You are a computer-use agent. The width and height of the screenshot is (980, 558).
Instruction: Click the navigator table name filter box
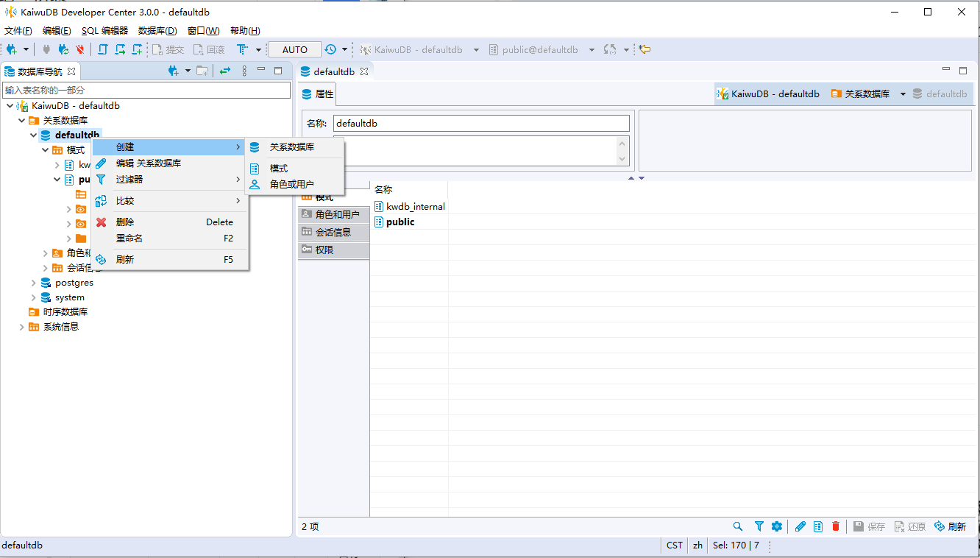(147, 90)
